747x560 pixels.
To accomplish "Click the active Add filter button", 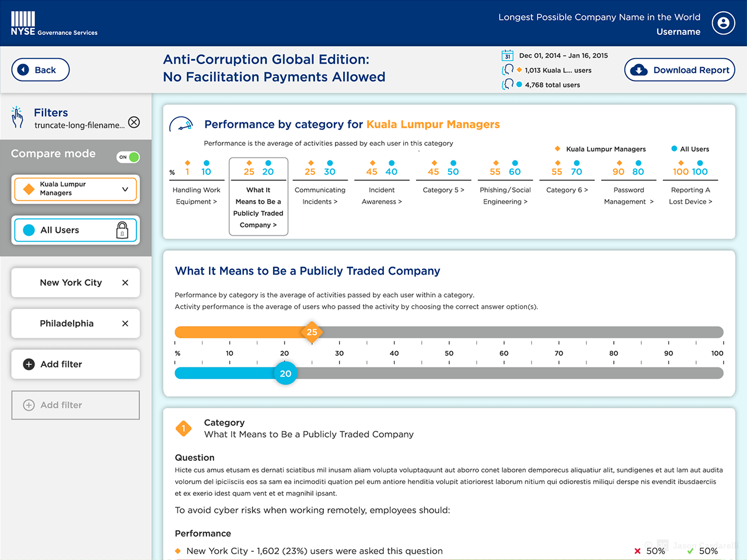I will click(x=75, y=364).
